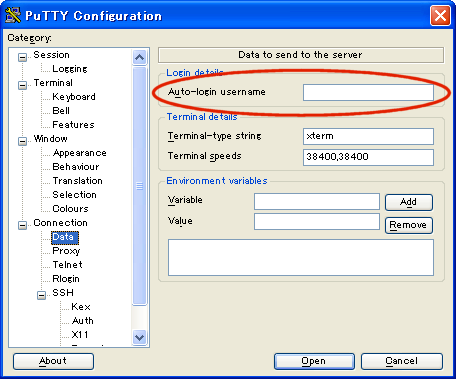Select the Connection category

coord(60,223)
